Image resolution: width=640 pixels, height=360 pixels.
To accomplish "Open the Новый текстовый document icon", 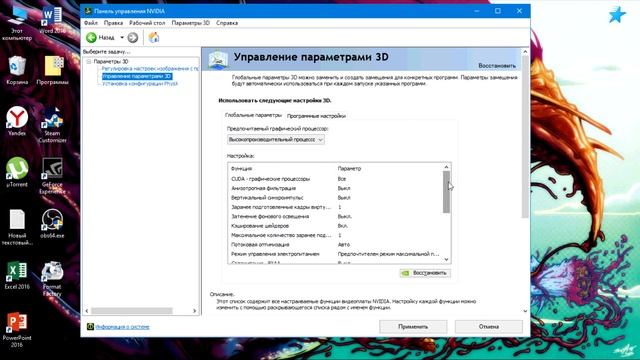I will point(17,227).
